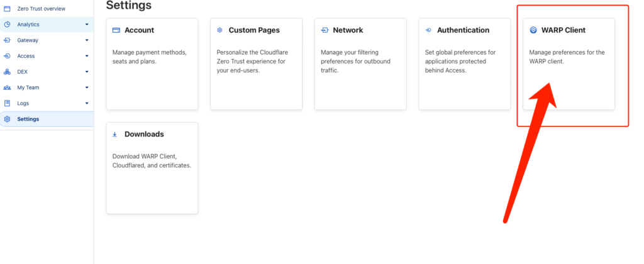
Task: Click the Analytics pie chart icon
Action: 7,25
